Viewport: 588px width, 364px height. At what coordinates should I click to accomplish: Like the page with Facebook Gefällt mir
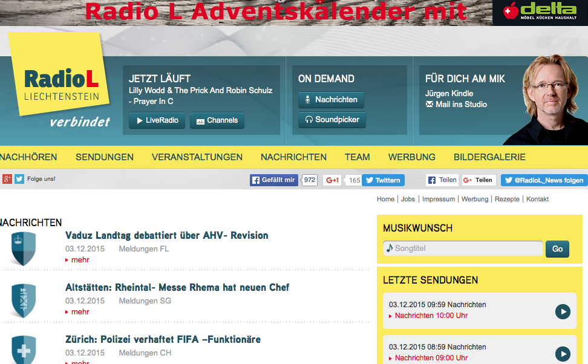274,180
